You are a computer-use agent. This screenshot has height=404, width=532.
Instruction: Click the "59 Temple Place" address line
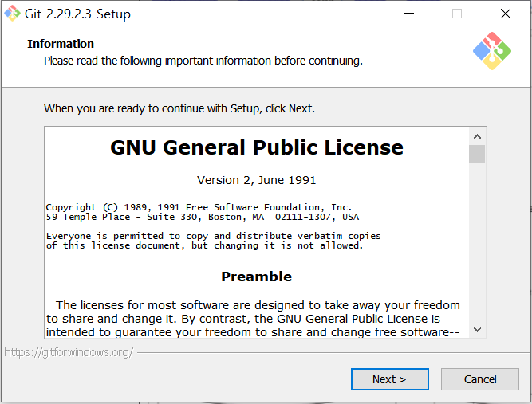point(203,217)
